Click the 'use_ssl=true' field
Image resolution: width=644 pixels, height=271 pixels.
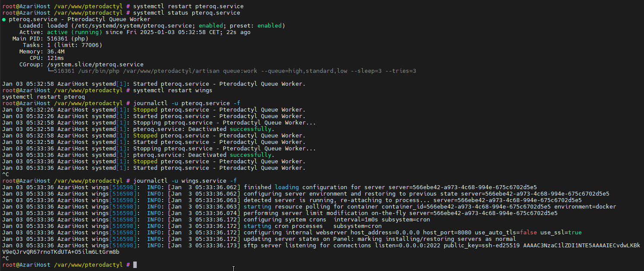click(x=561, y=232)
